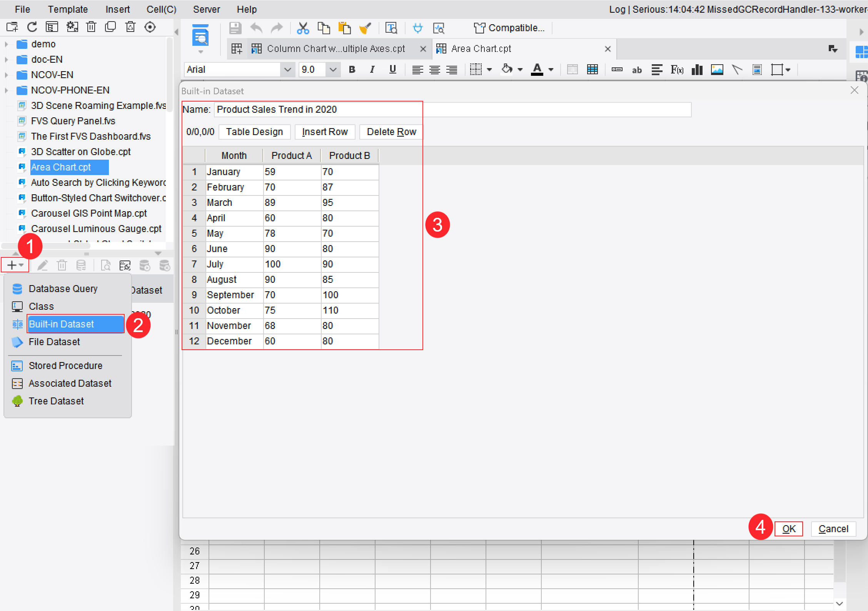The image size is (868, 611).
Task: Click the Cut scissors icon in toolbar
Action: (x=303, y=28)
